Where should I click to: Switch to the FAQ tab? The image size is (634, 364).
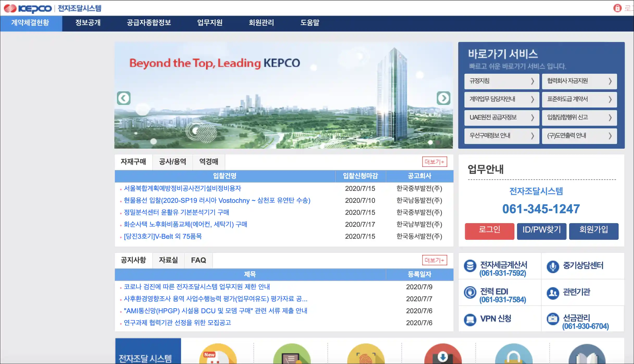(x=198, y=260)
